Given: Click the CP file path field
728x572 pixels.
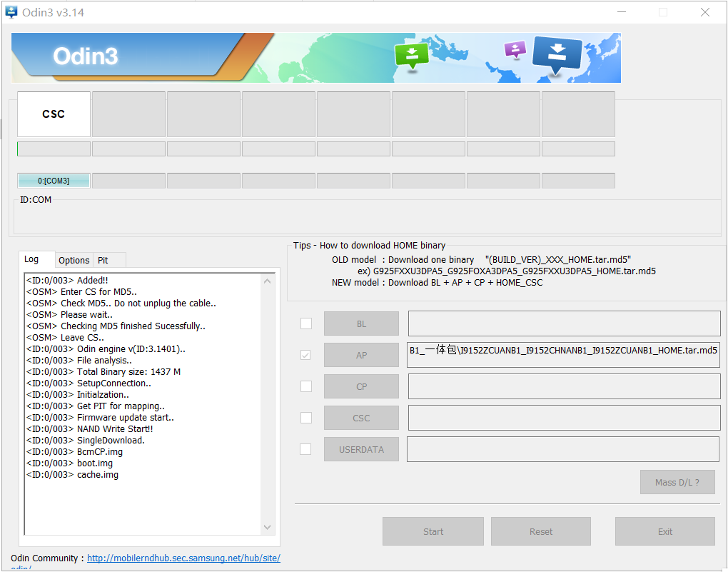Looking at the screenshot, I should pos(564,386).
